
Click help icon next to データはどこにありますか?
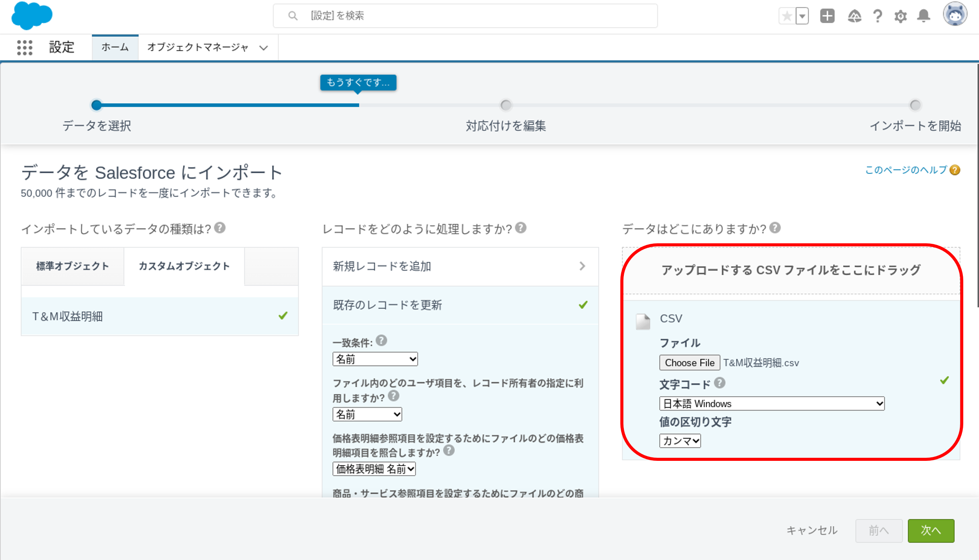pyautogui.click(x=775, y=228)
